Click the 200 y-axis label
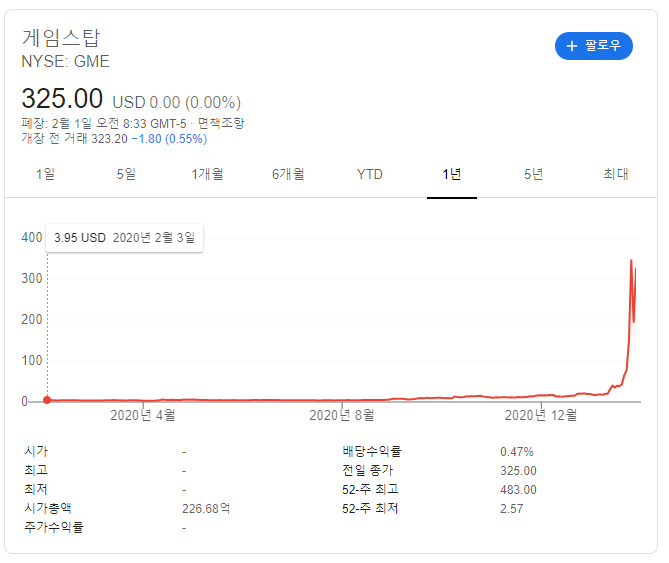The height and width of the screenshot is (563, 669). [32, 319]
